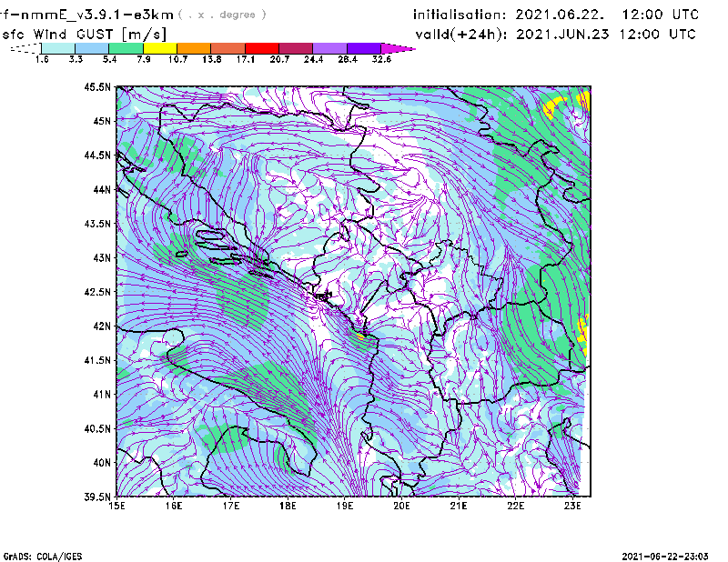
Task: Click the '45.5N' latitude label
Action: [97, 86]
